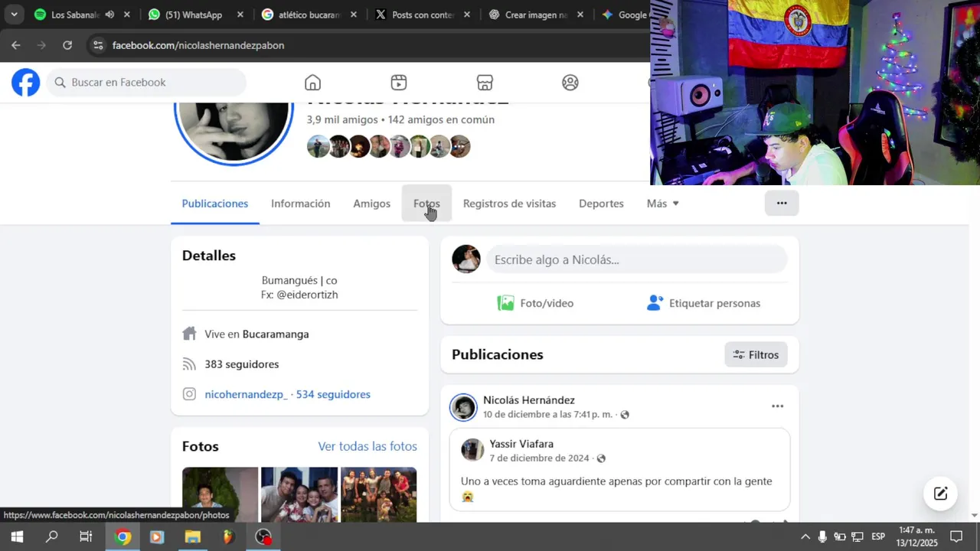Open Nicolás's large profile picture
980x551 pixels.
(234, 130)
